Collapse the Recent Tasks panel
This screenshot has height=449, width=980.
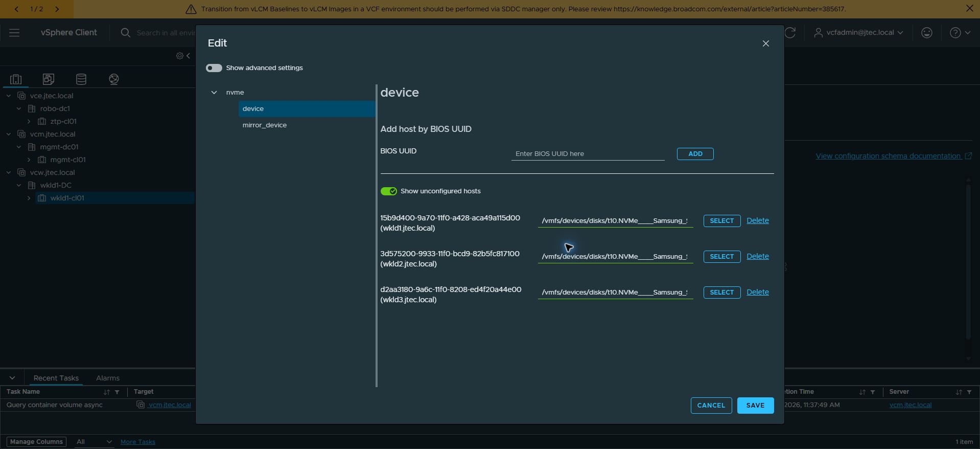point(12,378)
